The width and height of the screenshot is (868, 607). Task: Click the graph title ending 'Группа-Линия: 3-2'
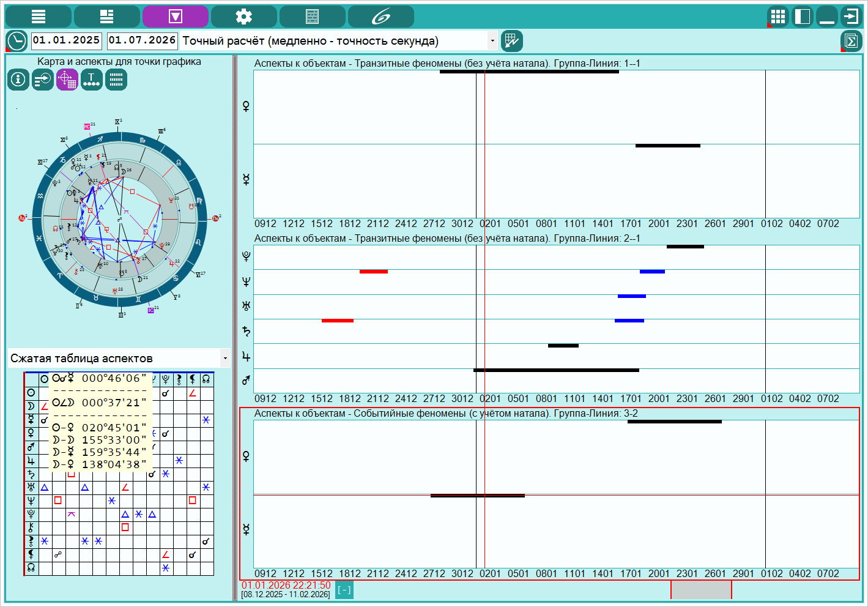click(x=446, y=414)
